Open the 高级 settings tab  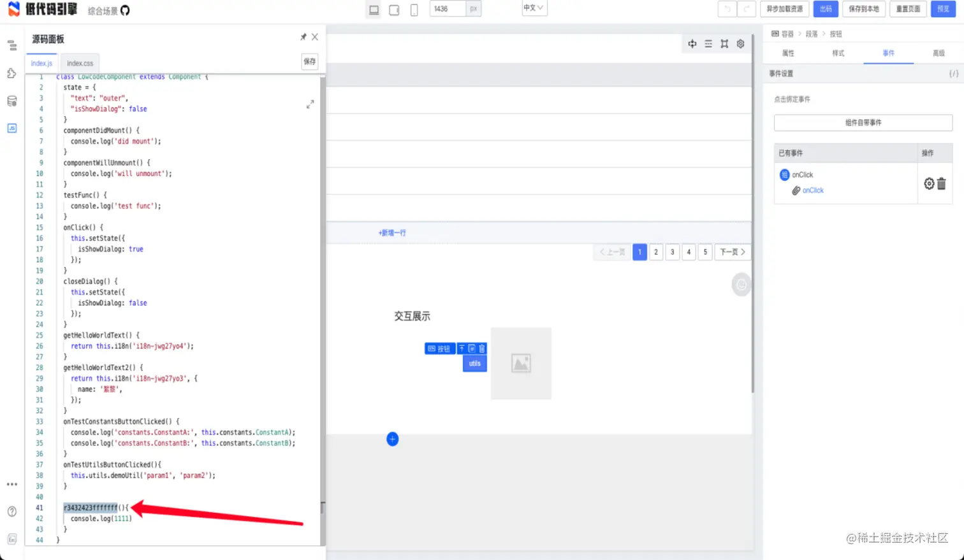click(938, 53)
